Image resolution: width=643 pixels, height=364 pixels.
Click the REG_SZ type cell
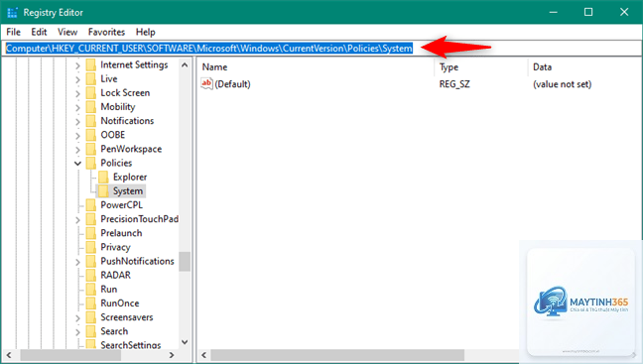pos(454,84)
